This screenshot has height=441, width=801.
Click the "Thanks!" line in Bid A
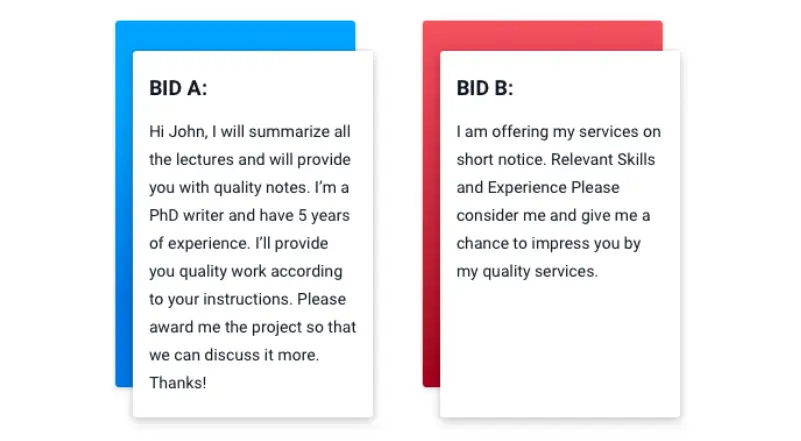coord(178,382)
